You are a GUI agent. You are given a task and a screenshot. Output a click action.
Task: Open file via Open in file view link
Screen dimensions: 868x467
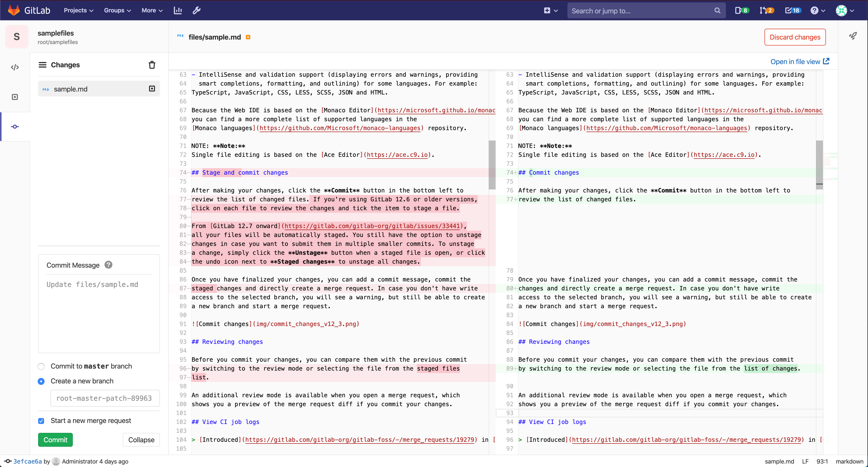pyautogui.click(x=800, y=61)
